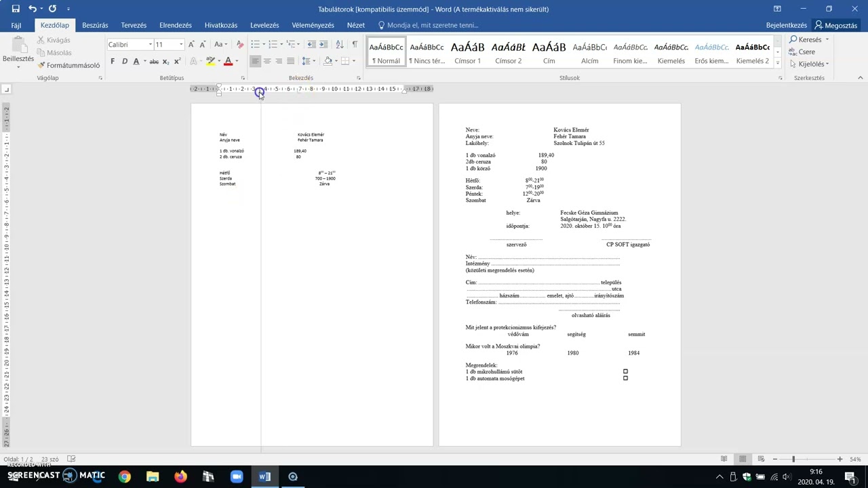This screenshot has width=868, height=488.
Task: Toggle bold (F) formatting
Action: point(113,61)
